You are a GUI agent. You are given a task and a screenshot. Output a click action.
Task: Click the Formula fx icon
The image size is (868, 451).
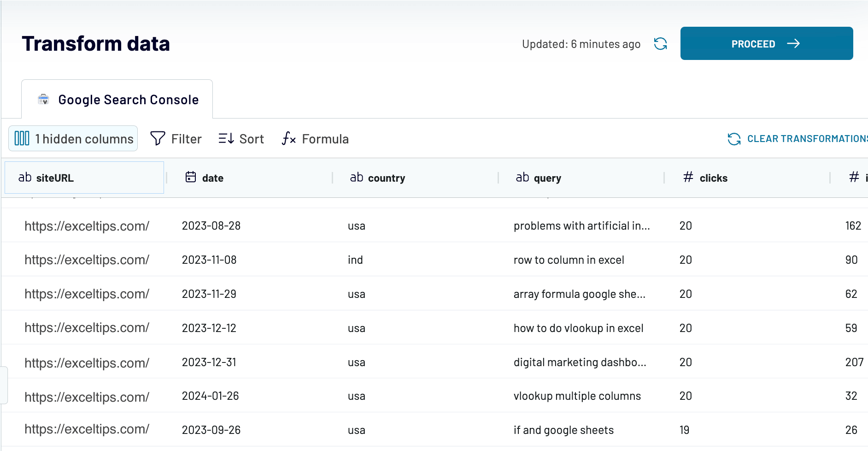pos(289,138)
